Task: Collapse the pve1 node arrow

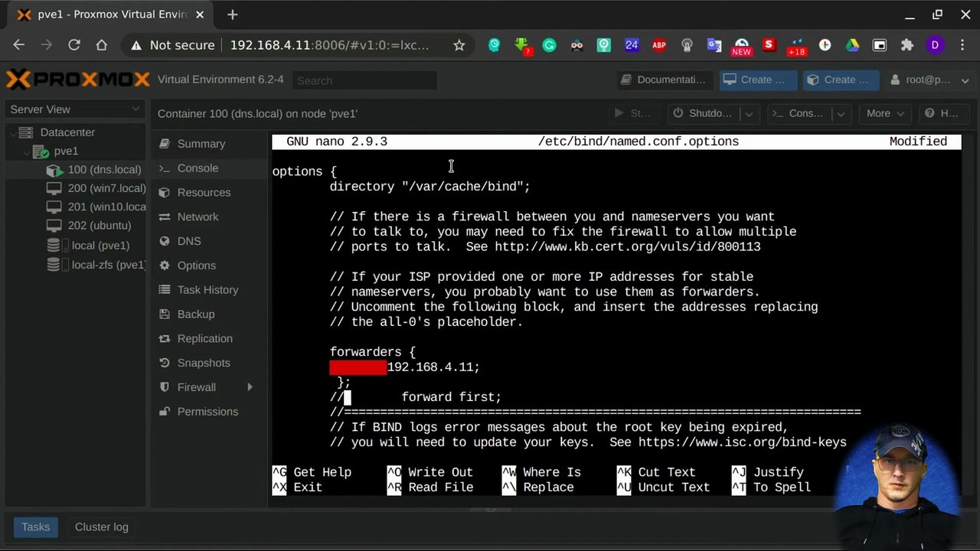Action: click(27, 152)
